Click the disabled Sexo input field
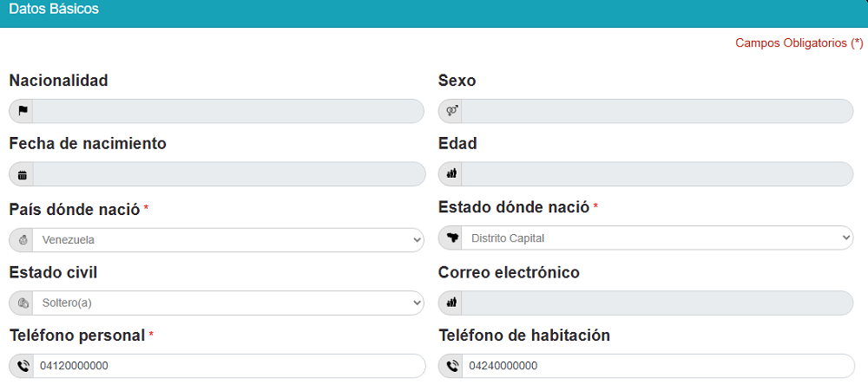 click(x=657, y=111)
